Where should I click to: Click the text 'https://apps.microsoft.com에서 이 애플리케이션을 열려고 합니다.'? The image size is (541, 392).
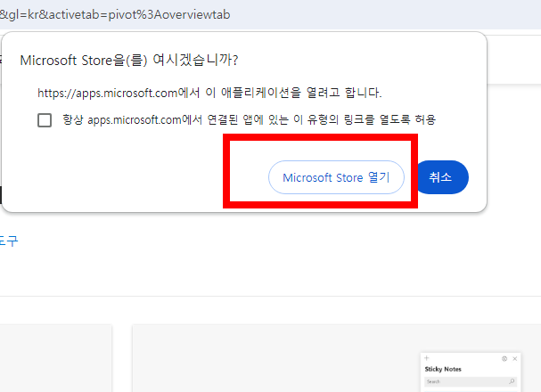[209, 93]
